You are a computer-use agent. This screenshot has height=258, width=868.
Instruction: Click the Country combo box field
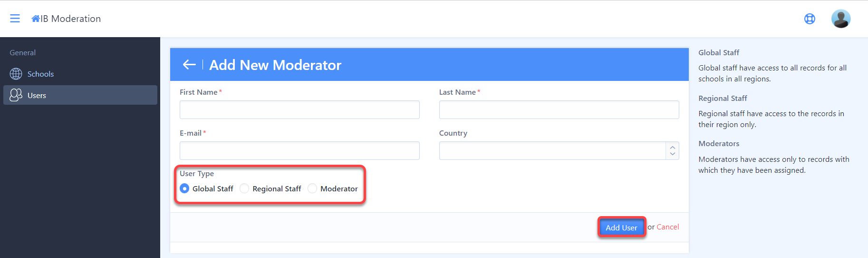tap(559, 150)
